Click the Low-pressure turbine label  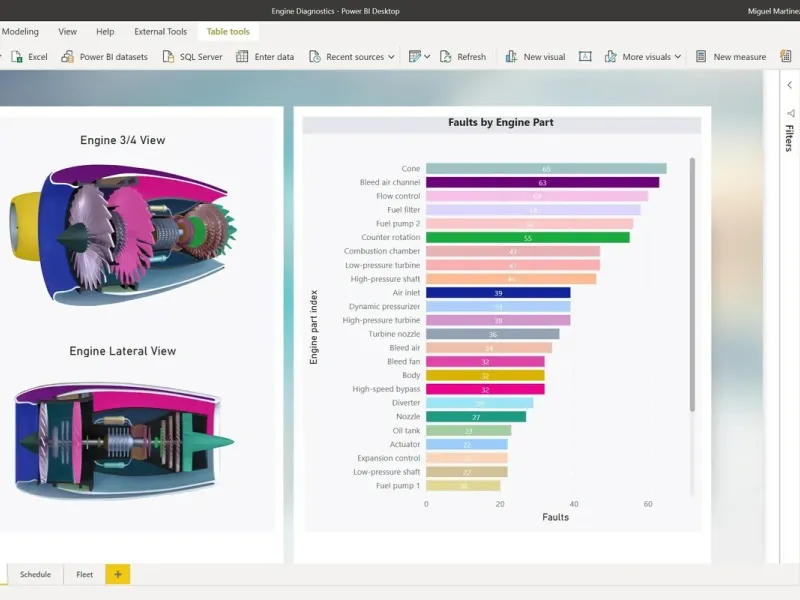pos(383,265)
